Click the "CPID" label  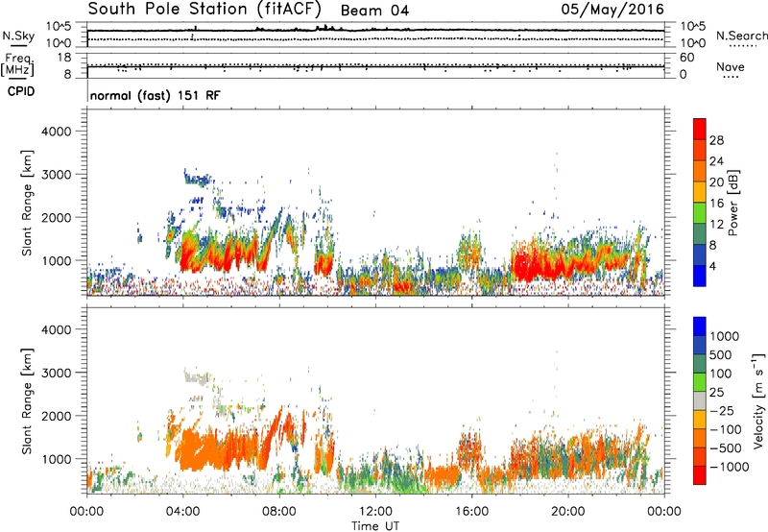[21, 91]
